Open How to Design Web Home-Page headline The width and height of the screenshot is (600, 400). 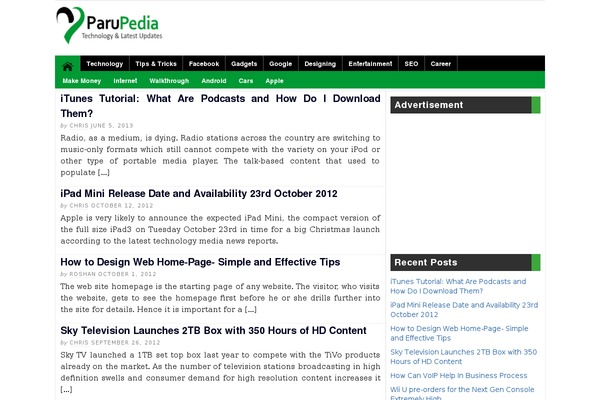pyautogui.click(x=200, y=262)
